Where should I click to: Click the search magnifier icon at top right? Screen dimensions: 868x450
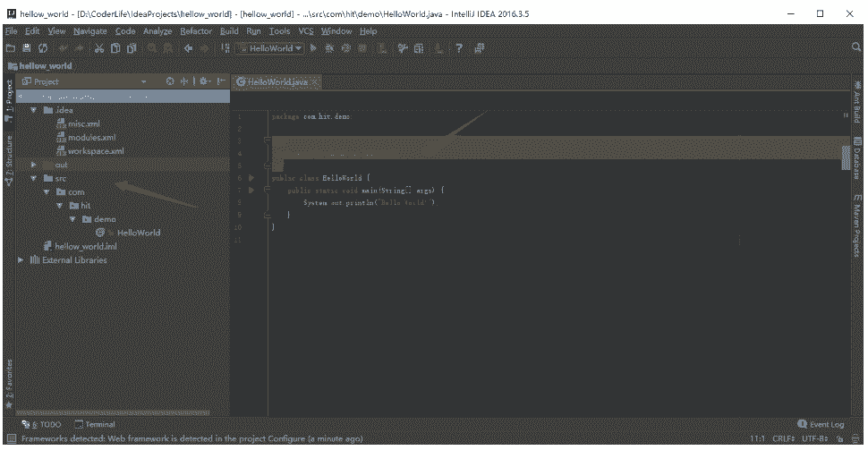[x=859, y=48]
